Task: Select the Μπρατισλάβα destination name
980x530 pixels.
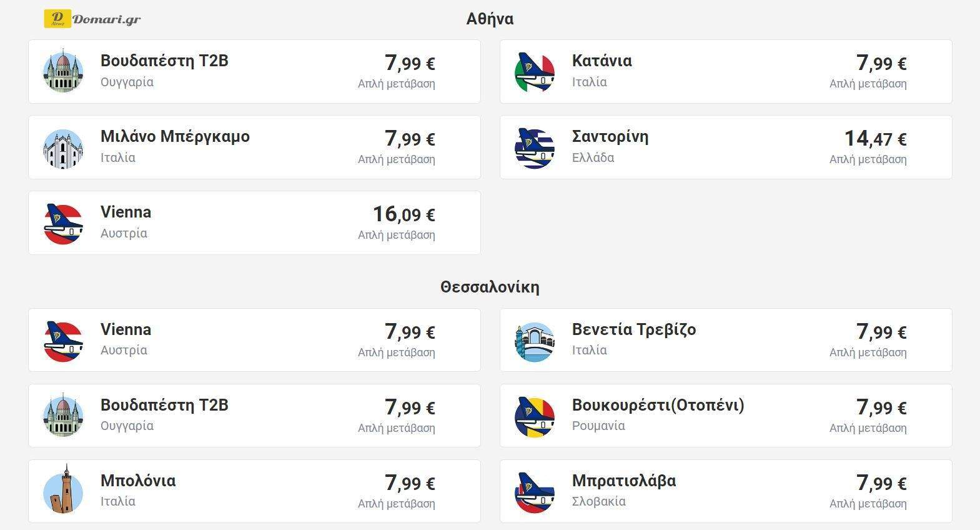Action: [x=623, y=481]
